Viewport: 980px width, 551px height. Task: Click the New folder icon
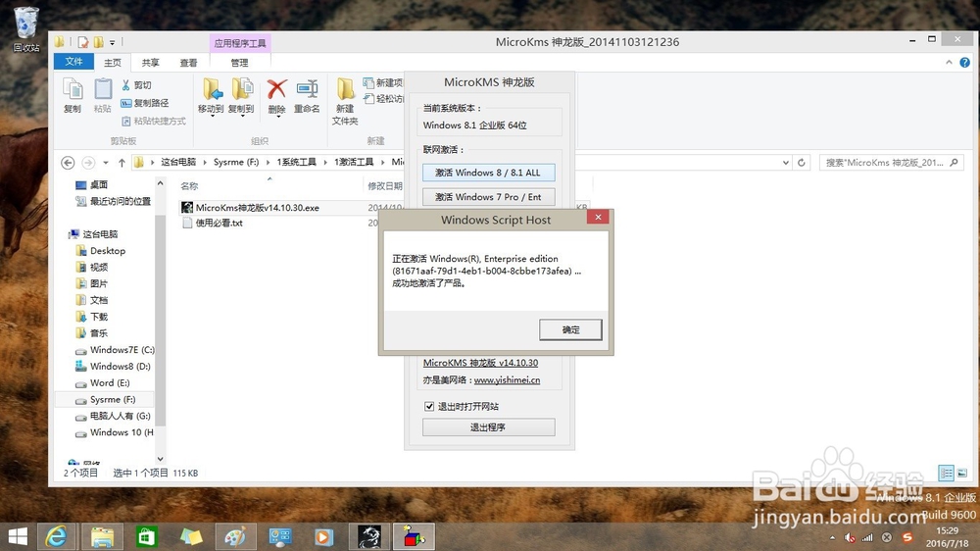point(345,101)
